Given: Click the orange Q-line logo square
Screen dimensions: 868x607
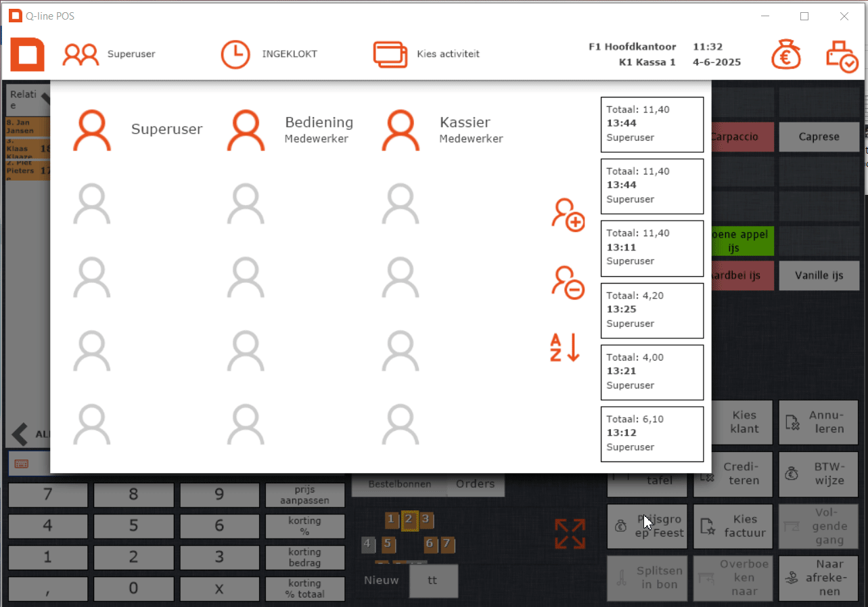Looking at the screenshot, I should (x=27, y=54).
